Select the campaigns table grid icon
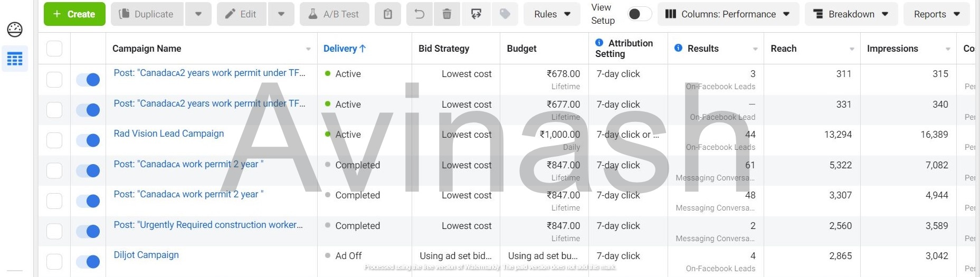Viewport: 980px width, 277px height. point(15,59)
